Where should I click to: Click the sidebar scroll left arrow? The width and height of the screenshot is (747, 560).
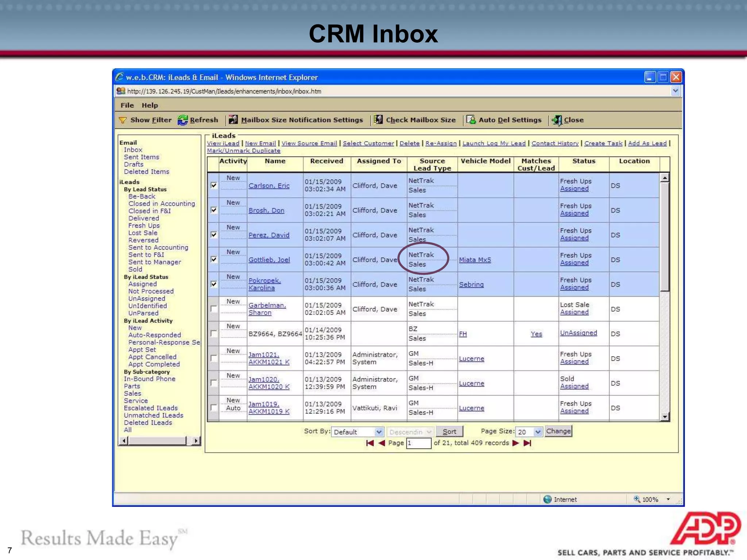pyautogui.click(x=124, y=441)
